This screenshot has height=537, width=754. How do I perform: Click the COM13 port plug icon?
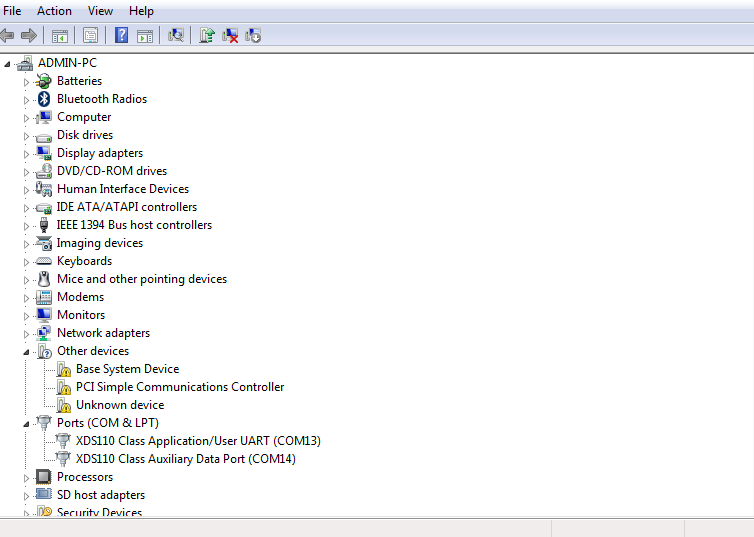point(63,441)
